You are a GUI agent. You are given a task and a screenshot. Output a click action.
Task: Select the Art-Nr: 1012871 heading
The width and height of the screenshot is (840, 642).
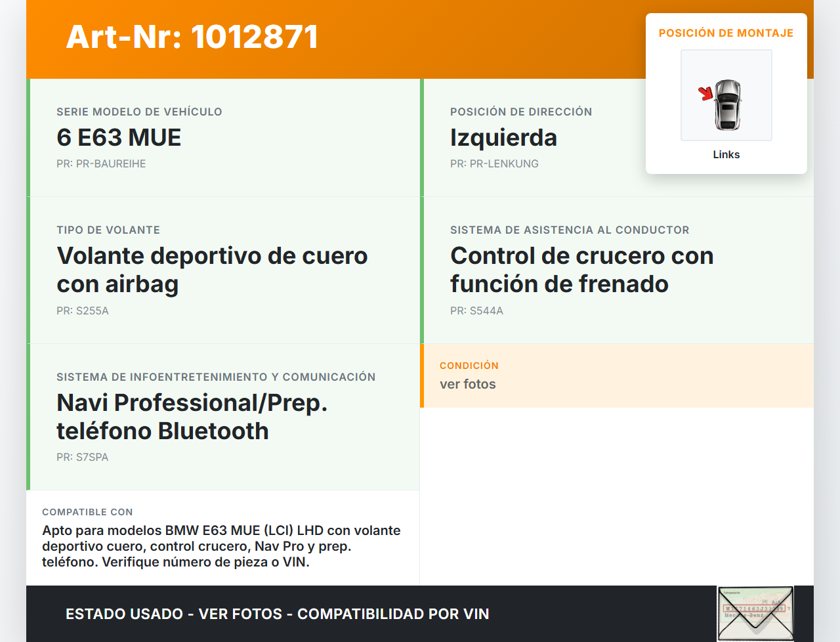click(192, 37)
